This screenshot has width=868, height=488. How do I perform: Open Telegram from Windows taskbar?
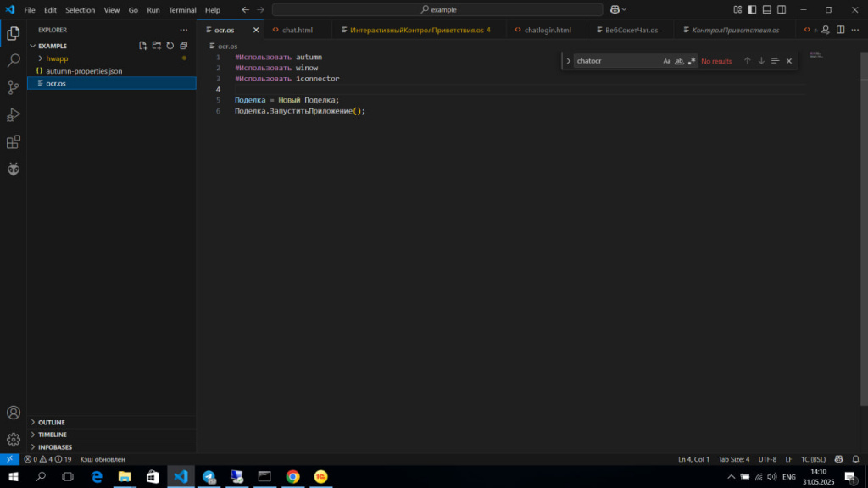click(209, 476)
